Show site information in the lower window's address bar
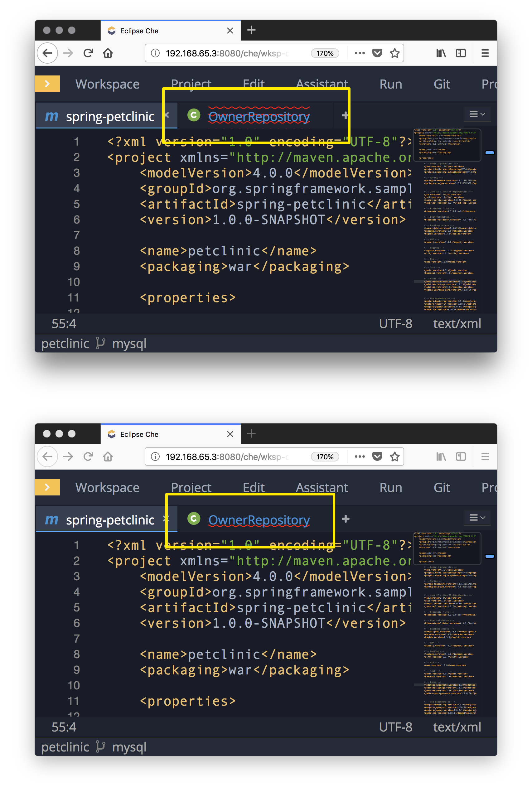Viewport: 532px width, 787px height. click(155, 456)
